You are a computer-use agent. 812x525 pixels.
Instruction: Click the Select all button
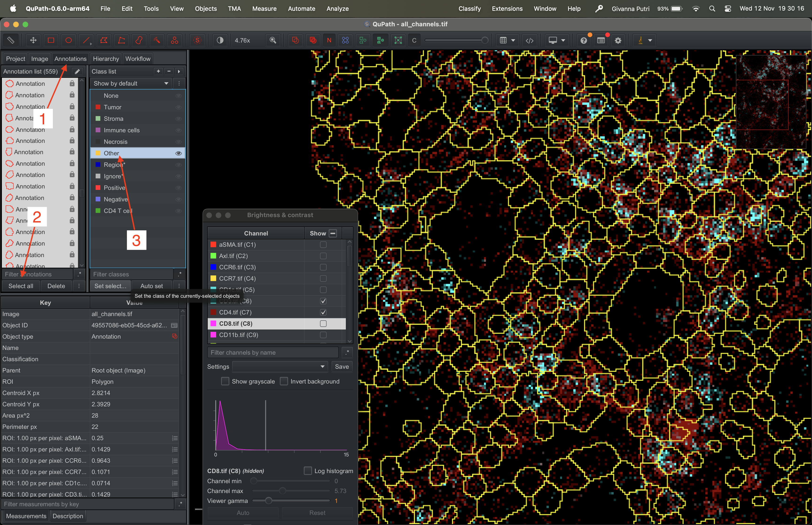click(21, 286)
